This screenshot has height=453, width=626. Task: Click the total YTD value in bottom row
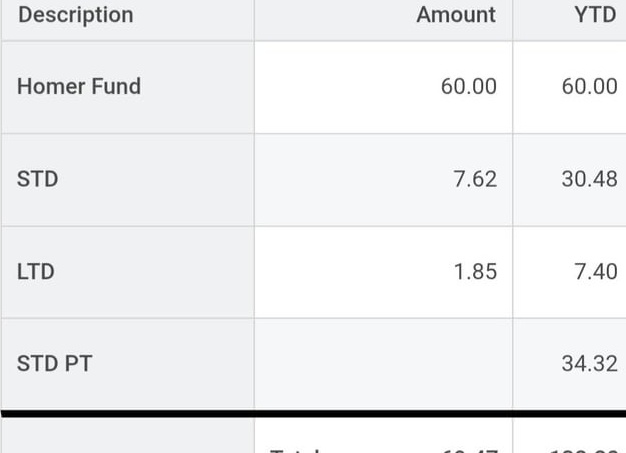(x=583, y=447)
